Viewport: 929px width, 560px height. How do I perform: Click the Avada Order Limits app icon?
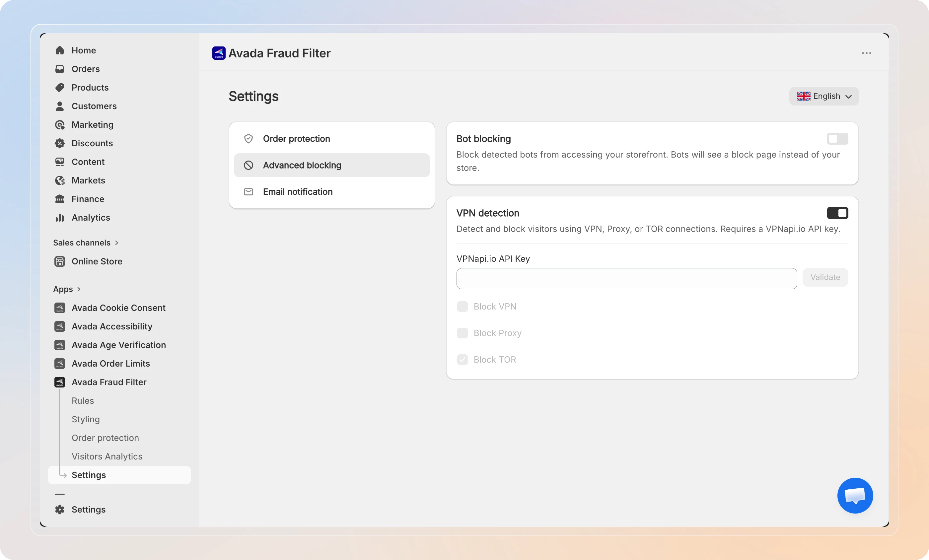(60, 364)
